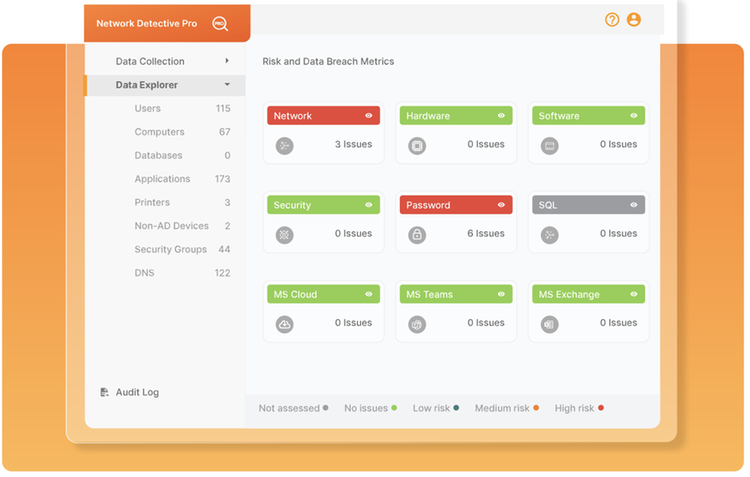Click the High risk red legend dot
Screen dimensions: 750x477
pyautogui.click(x=601, y=408)
